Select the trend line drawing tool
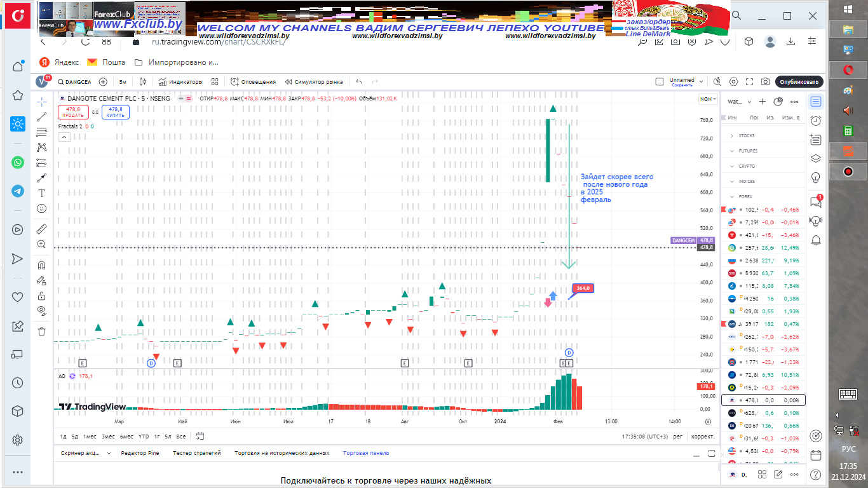 click(x=41, y=117)
